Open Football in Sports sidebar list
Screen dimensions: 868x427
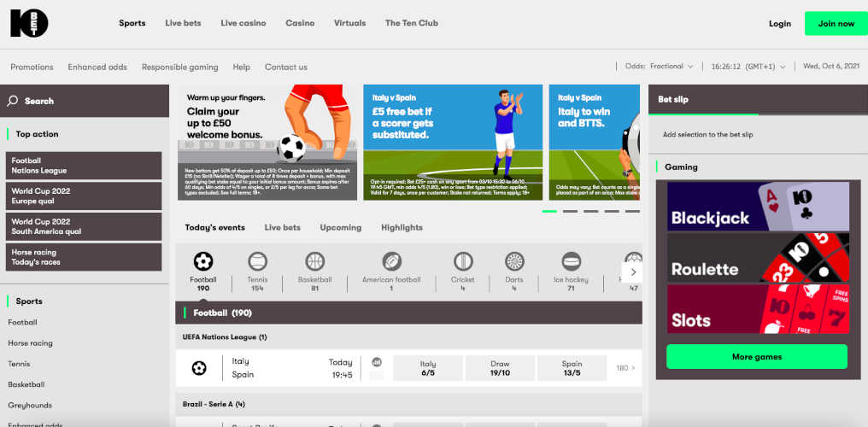23,323
